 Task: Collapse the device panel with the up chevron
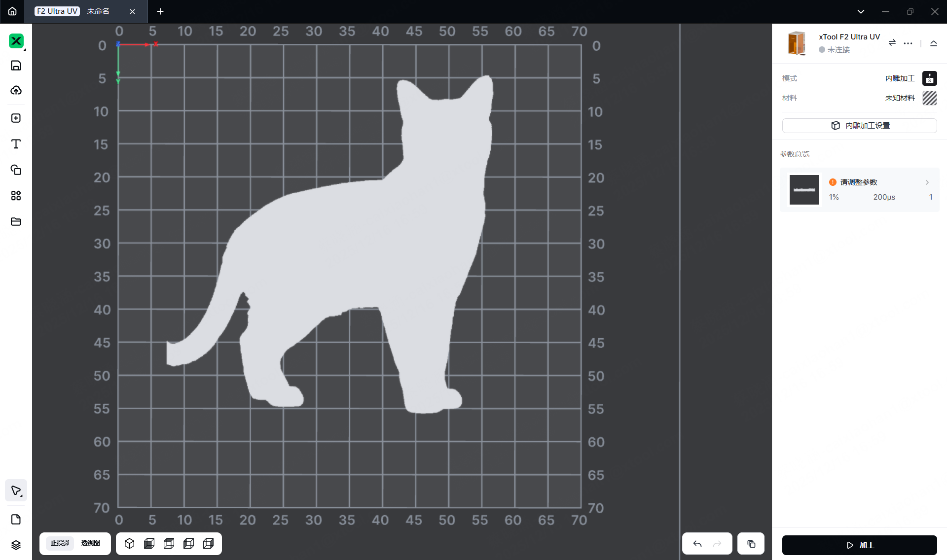[933, 43]
